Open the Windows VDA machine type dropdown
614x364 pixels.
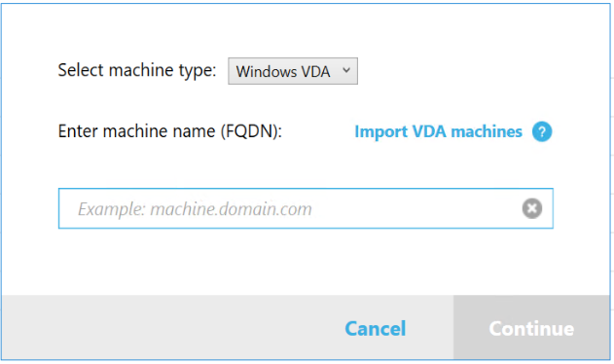[293, 71]
